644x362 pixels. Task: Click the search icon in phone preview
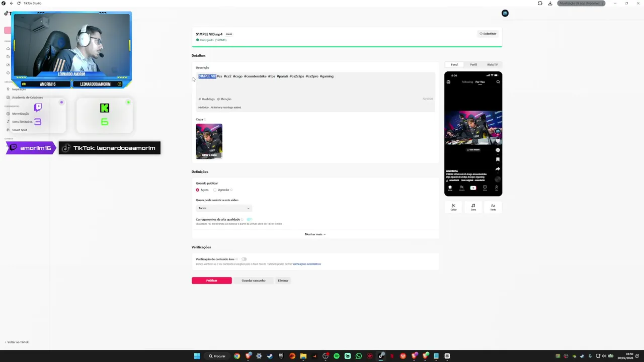pyautogui.click(x=498, y=81)
